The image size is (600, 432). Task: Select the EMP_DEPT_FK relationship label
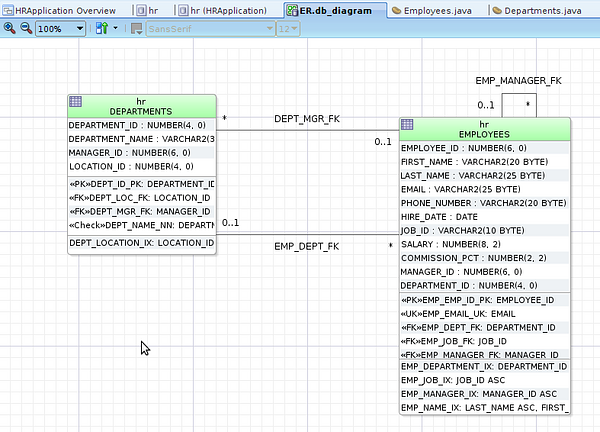[x=307, y=246]
